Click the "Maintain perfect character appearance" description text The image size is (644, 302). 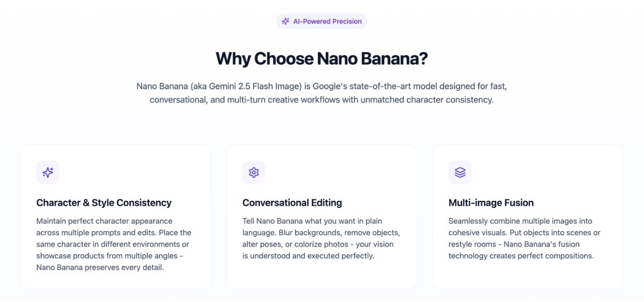[104, 221]
